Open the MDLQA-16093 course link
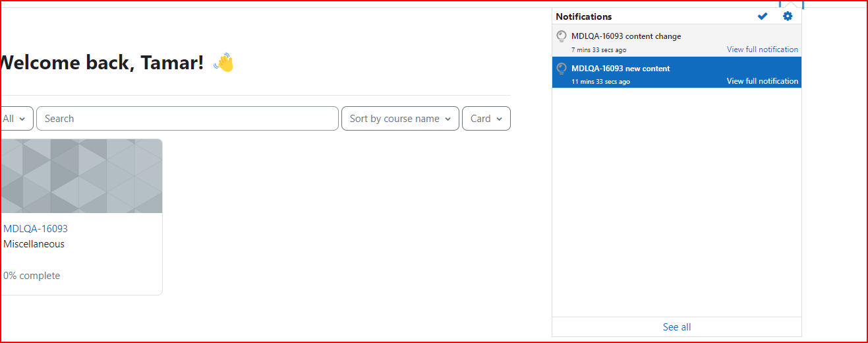The width and height of the screenshot is (868, 343). click(x=36, y=229)
